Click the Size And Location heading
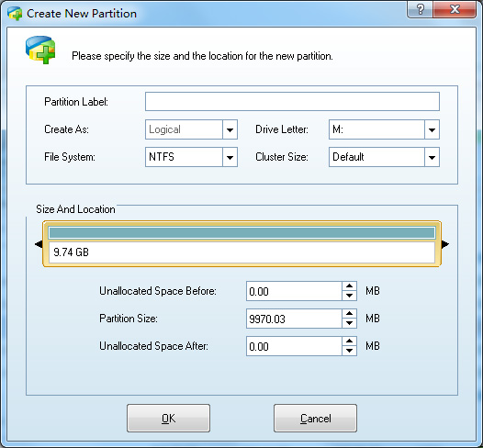Viewport: 483px width, 448px height. [x=75, y=209]
